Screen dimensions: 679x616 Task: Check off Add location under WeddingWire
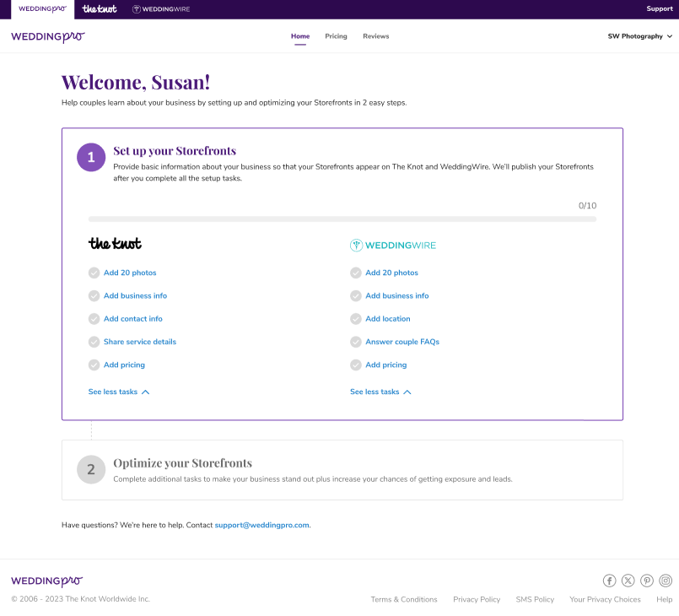coord(356,318)
